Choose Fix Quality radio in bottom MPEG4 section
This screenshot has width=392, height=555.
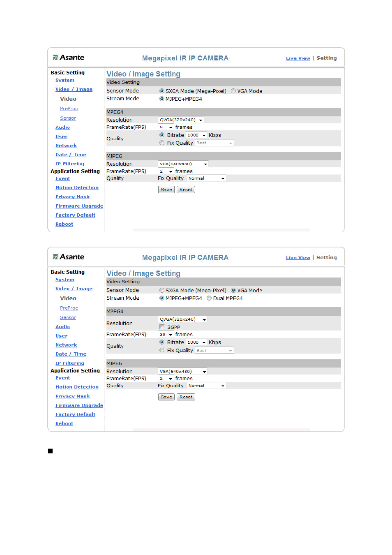coord(162,350)
